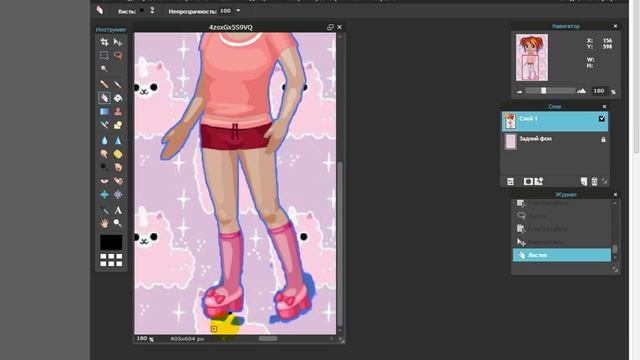
Task: Select the Paint Bucket tool
Action: [118, 98]
